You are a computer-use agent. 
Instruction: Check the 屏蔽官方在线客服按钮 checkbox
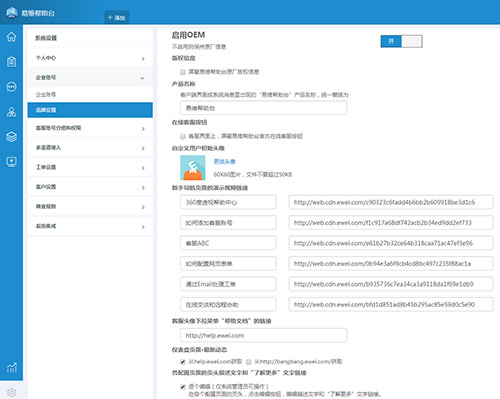tap(183, 136)
